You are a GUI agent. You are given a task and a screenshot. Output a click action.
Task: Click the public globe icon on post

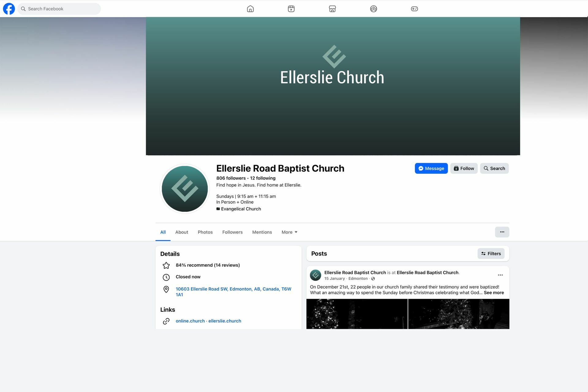click(x=373, y=279)
